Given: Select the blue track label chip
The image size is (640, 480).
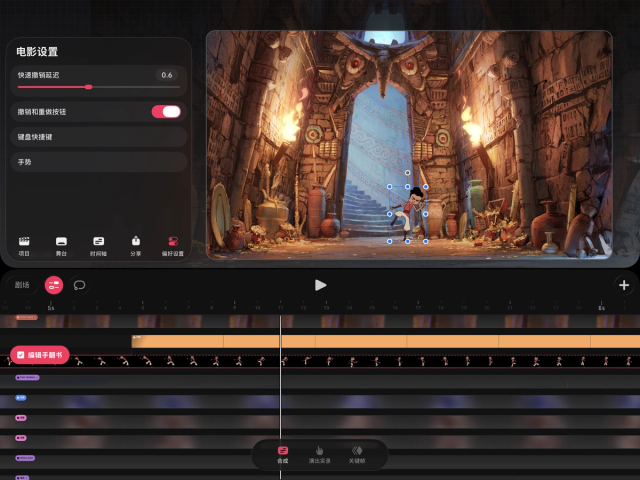Looking at the screenshot, I should (21, 398).
